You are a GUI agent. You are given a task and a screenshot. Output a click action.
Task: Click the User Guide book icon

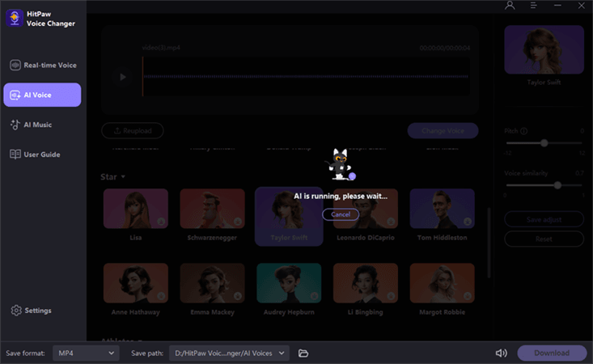pyautogui.click(x=15, y=154)
